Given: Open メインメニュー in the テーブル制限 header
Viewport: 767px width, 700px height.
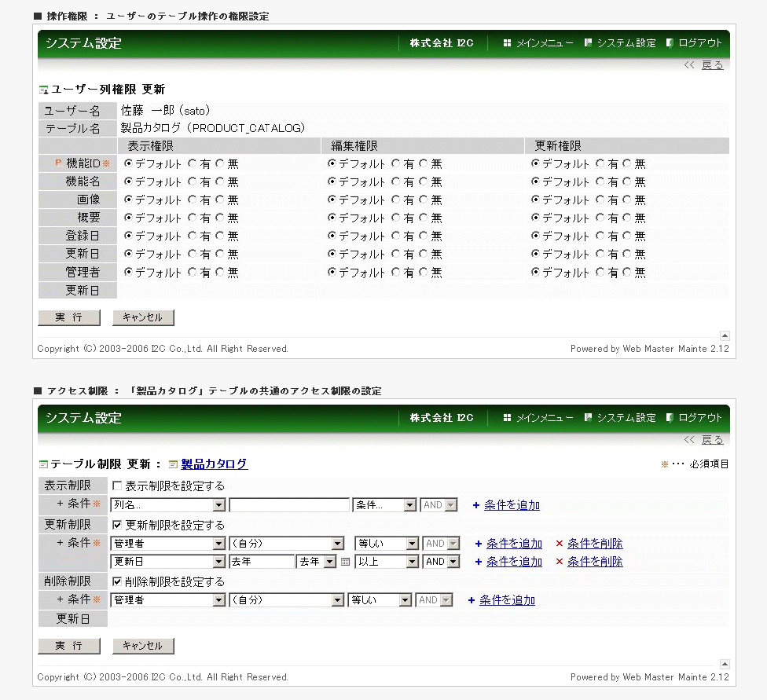Looking at the screenshot, I should pyautogui.click(x=544, y=418).
